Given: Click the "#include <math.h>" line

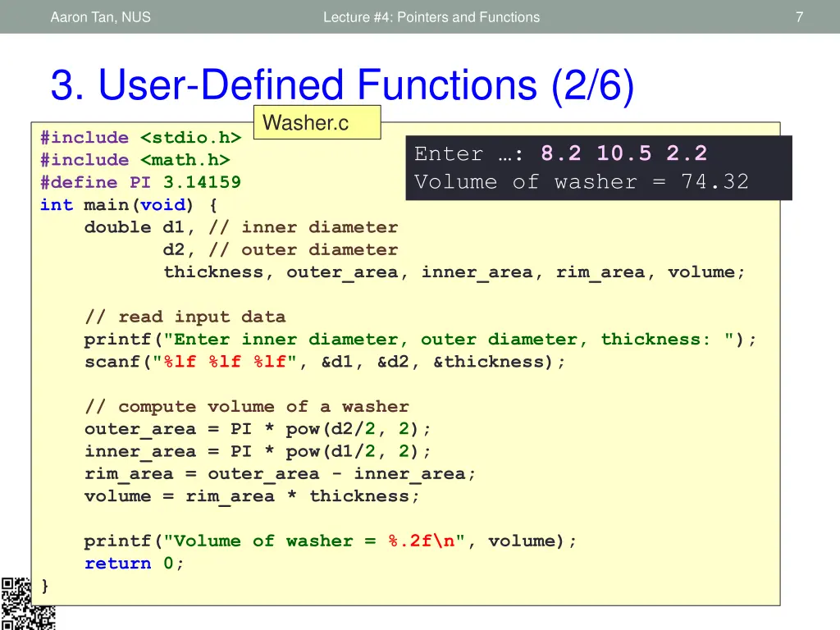Looking at the screenshot, I should pos(135,160).
